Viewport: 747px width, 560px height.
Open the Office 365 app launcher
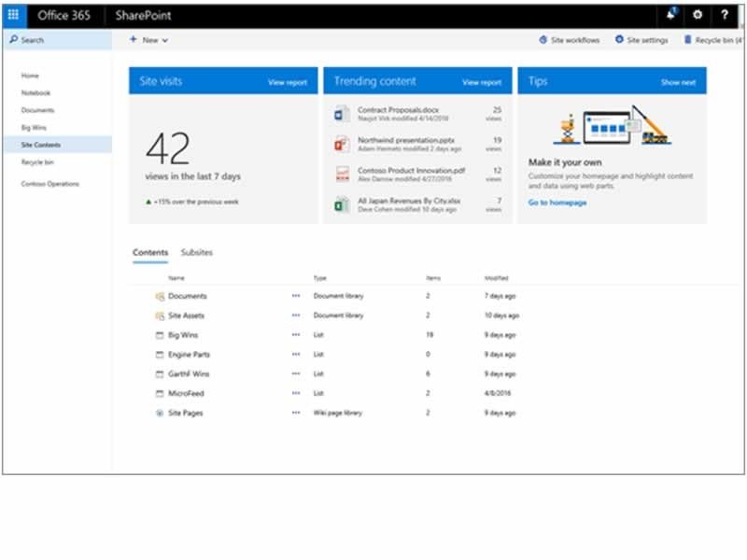(x=13, y=15)
